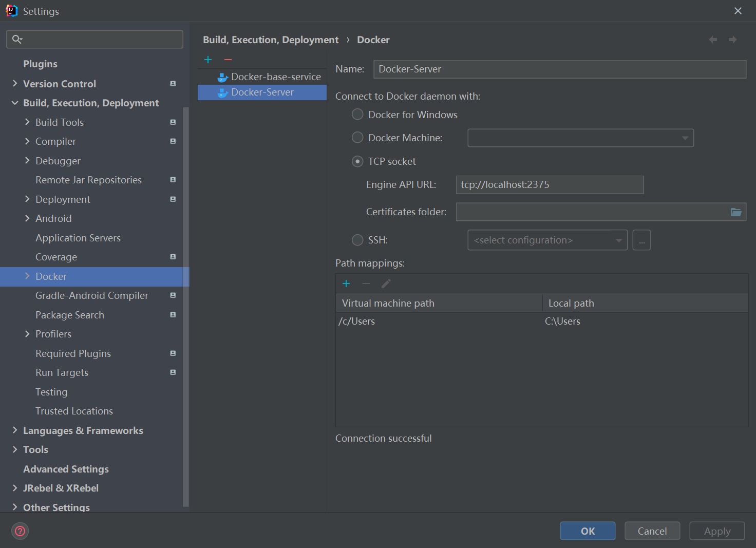Click project-level icon next to Package Search
The width and height of the screenshot is (756, 548).
click(173, 315)
